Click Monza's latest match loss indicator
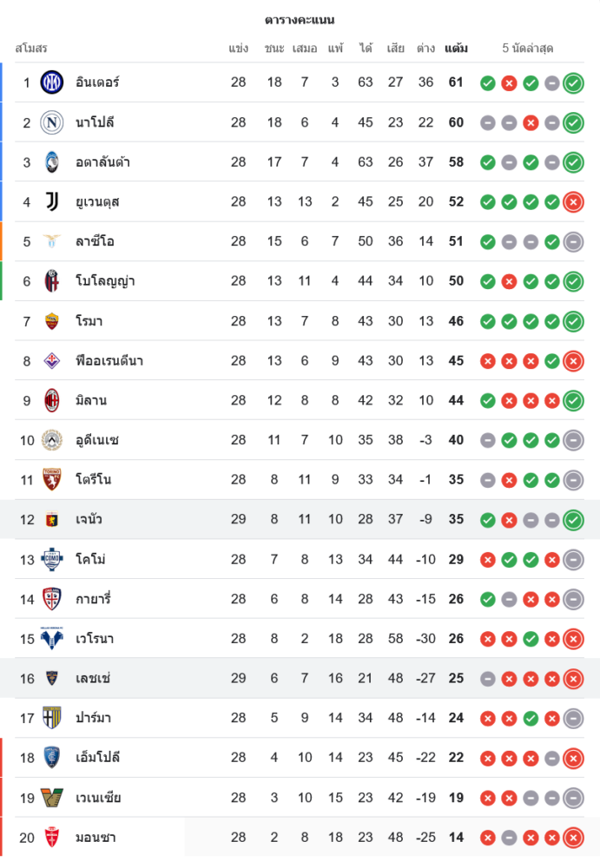The image size is (600, 868). (x=573, y=838)
